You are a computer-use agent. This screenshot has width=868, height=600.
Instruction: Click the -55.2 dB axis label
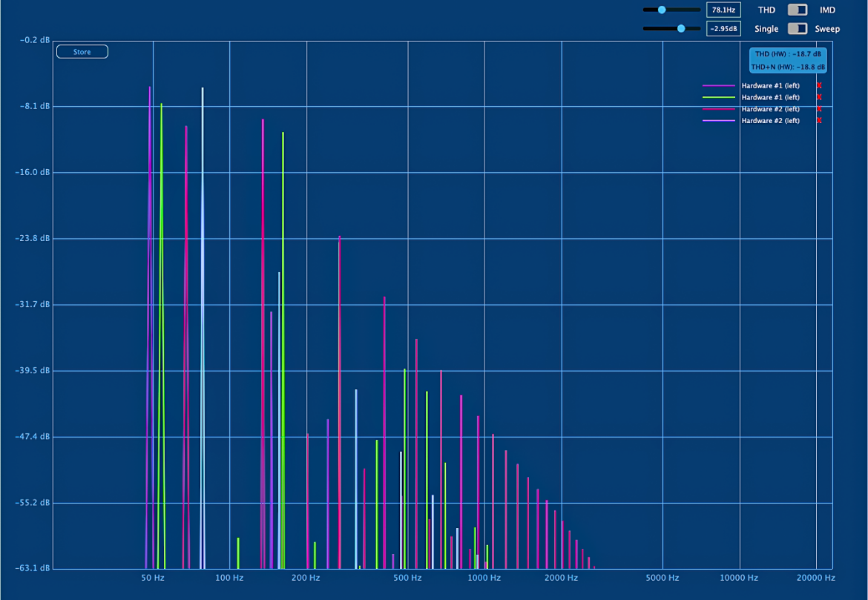tap(32, 502)
